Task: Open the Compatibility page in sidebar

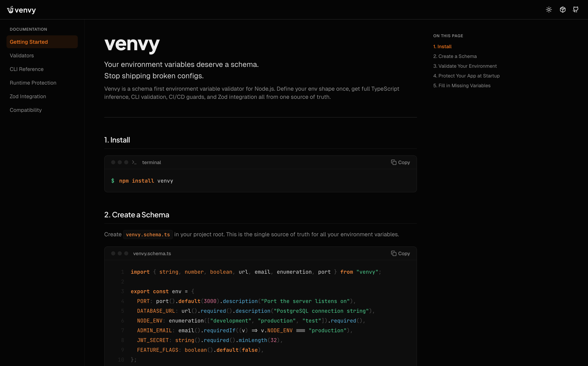Action: click(42, 110)
